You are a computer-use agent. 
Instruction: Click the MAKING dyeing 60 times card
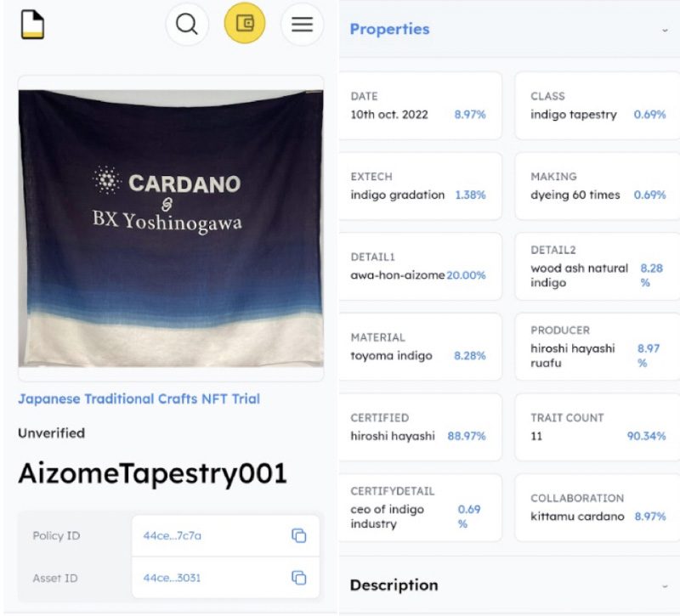pyautogui.click(x=598, y=186)
